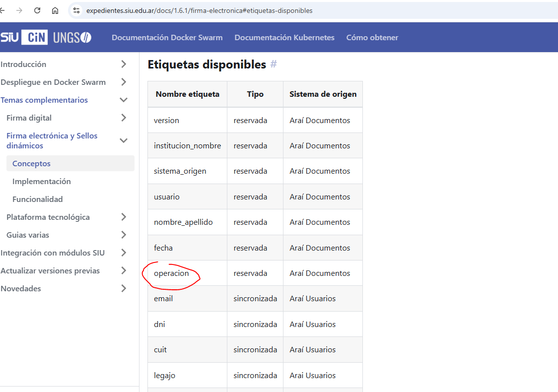Image resolution: width=558 pixels, height=392 pixels.
Task: Select Temas complementarios in sidebar
Action: [44, 100]
